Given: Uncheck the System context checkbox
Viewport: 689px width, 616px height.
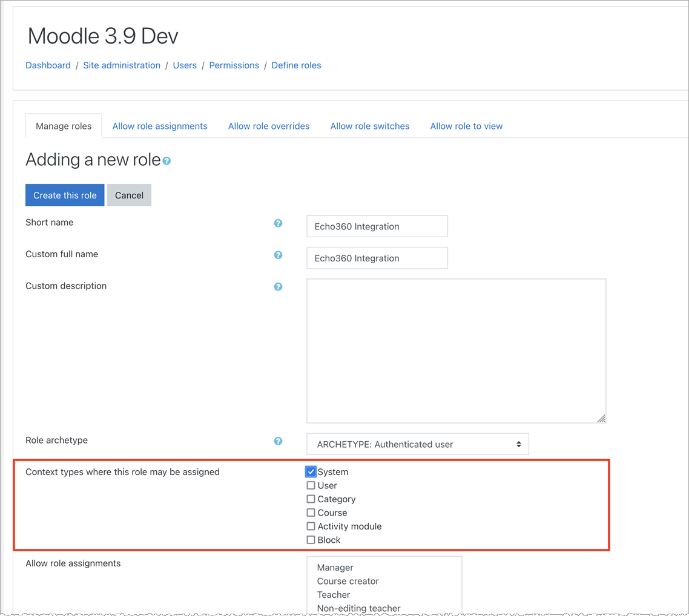Looking at the screenshot, I should point(311,471).
